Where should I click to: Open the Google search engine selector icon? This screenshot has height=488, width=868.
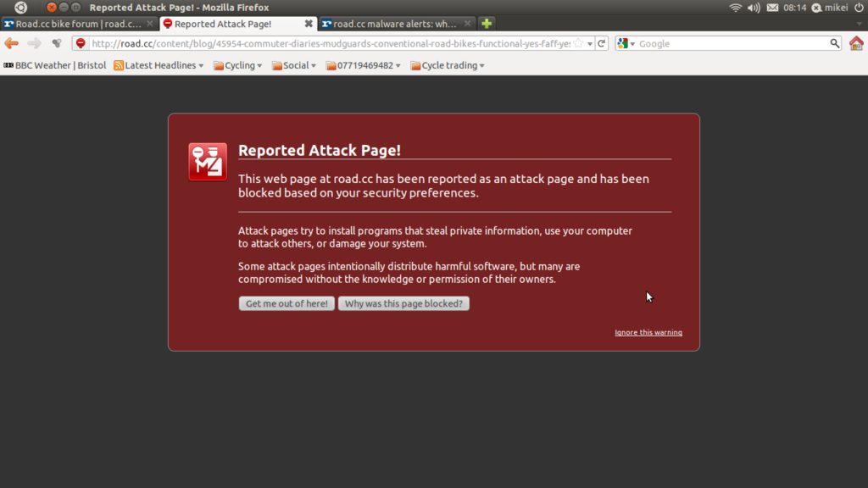(626, 43)
